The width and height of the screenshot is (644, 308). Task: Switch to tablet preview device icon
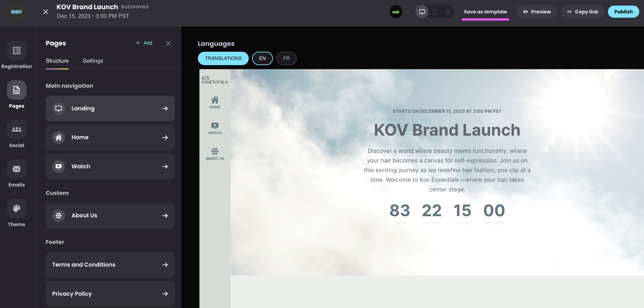coord(435,12)
